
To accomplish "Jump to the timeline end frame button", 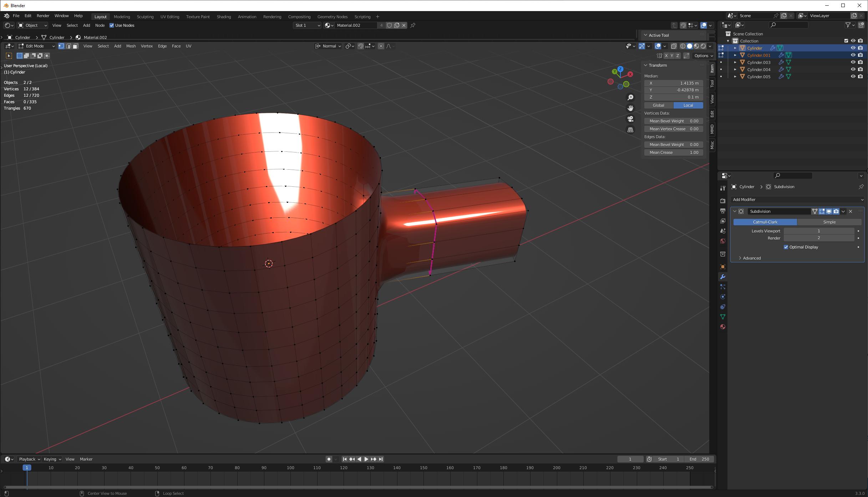I will tap(381, 459).
